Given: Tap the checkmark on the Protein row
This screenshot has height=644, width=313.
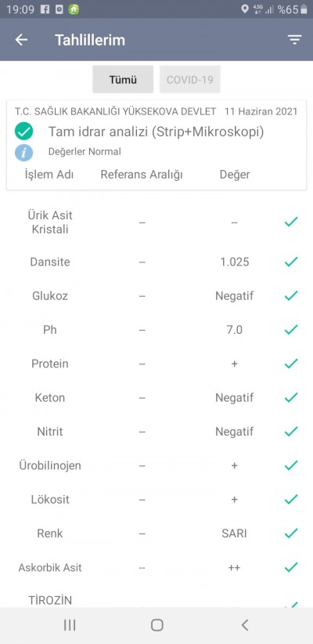Looking at the screenshot, I should tap(291, 364).
